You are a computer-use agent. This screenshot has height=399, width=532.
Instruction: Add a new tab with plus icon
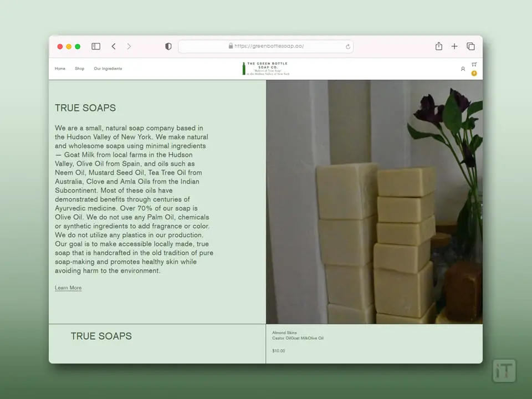tap(454, 47)
